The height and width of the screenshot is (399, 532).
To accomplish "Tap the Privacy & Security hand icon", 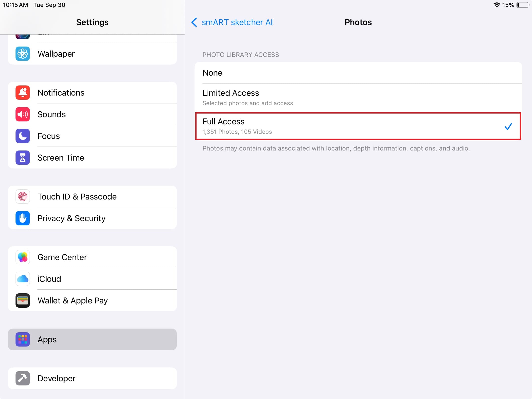I will tap(23, 218).
